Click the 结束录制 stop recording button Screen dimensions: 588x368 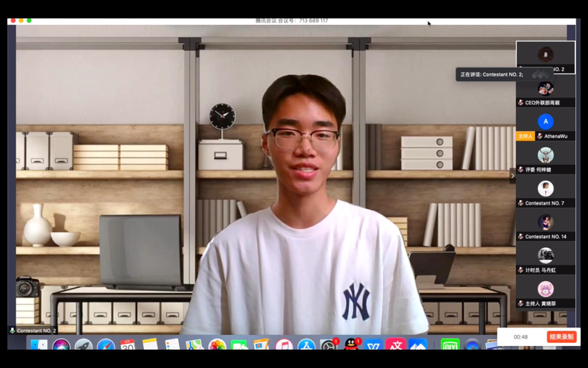click(562, 337)
